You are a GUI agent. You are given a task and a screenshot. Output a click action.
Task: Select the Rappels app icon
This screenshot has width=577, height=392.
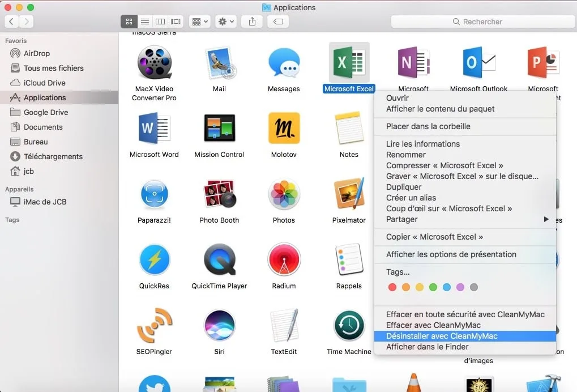(349, 259)
